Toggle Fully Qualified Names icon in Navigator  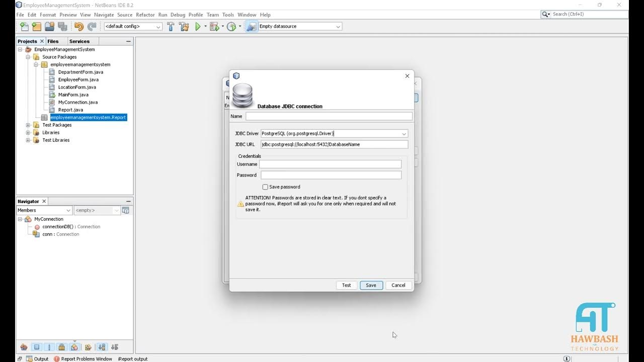point(88,347)
